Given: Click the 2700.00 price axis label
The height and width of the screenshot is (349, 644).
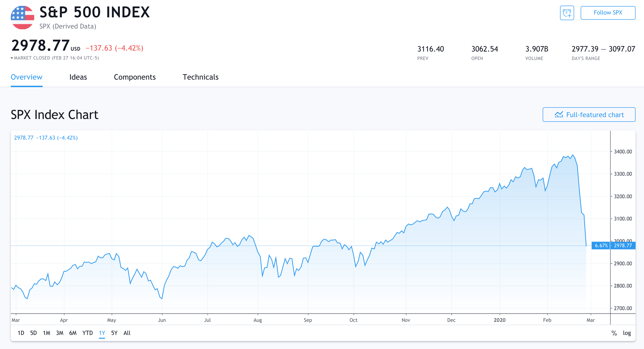Looking at the screenshot, I should pos(623,308).
